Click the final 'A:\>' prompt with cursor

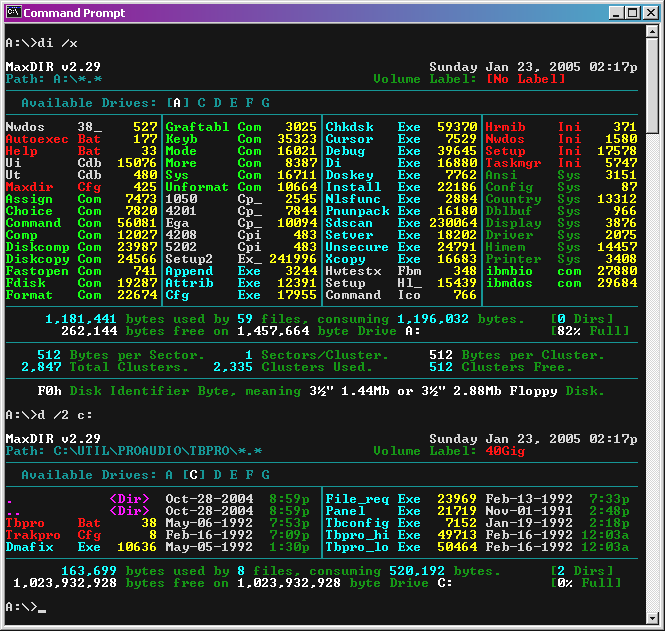pyautogui.click(x=25, y=607)
